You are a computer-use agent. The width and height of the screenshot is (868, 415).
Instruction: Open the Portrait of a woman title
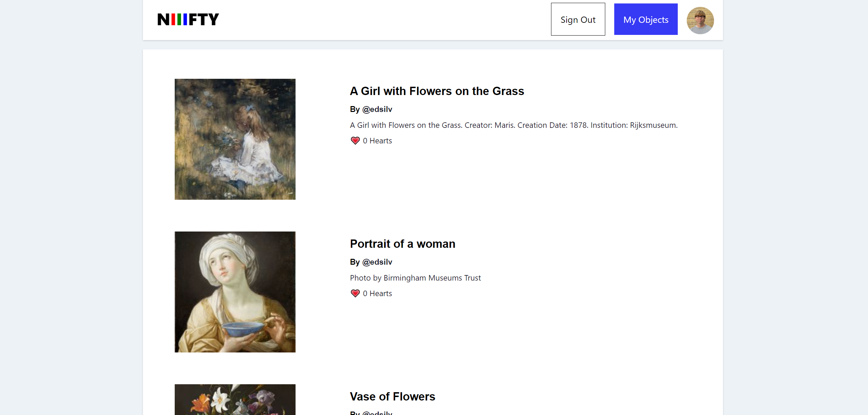point(403,244)
